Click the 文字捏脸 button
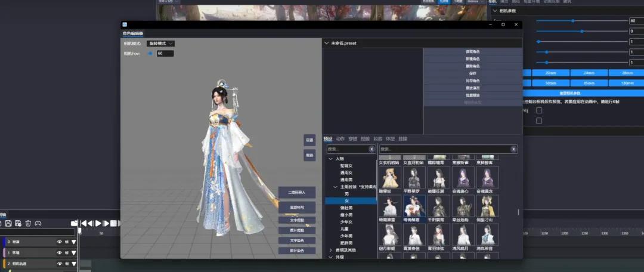This screenshot has width=644, height=272. coord(297,220)
